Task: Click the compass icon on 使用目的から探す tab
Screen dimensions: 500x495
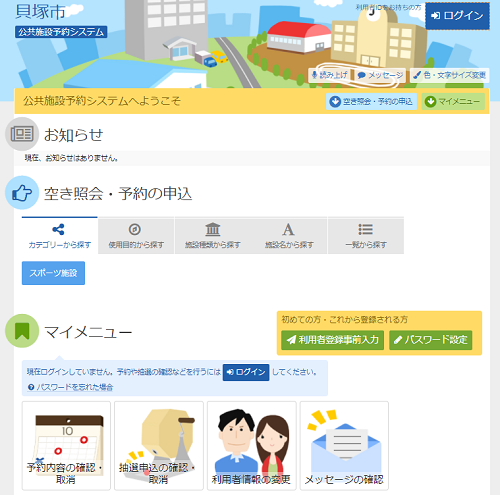Action: 135,229
